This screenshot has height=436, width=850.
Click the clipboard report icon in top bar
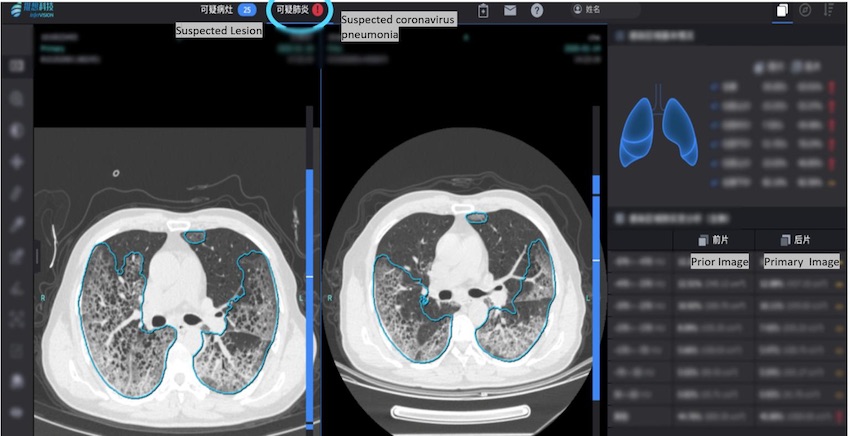pyautogui.click(x=483, y=10)
